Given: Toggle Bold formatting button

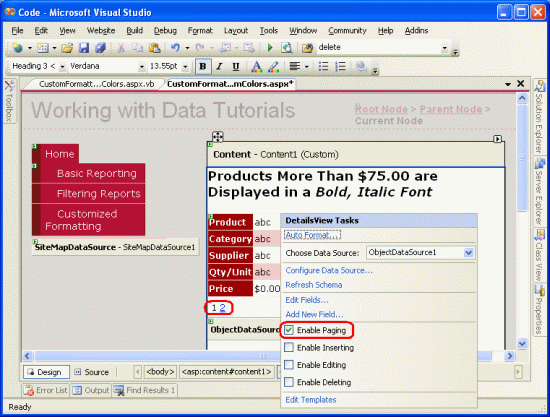Looking at the screenshot, I should [x=203, y=66].
